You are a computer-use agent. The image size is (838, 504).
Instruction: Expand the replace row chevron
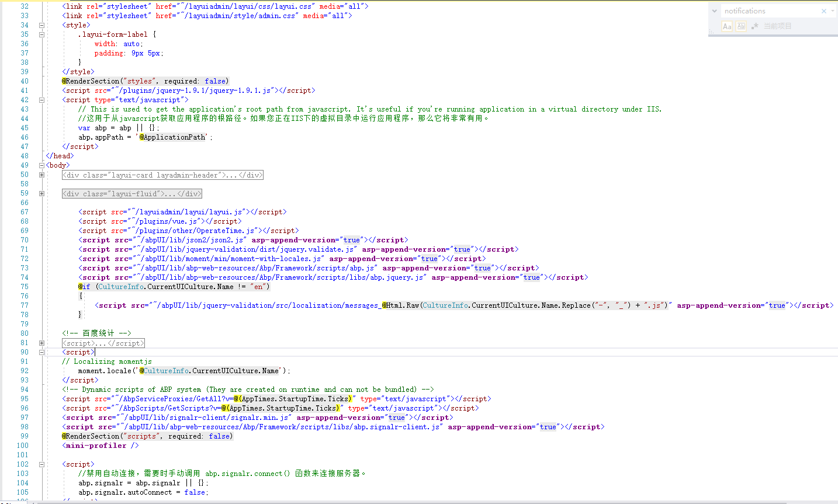coord(714,11)
